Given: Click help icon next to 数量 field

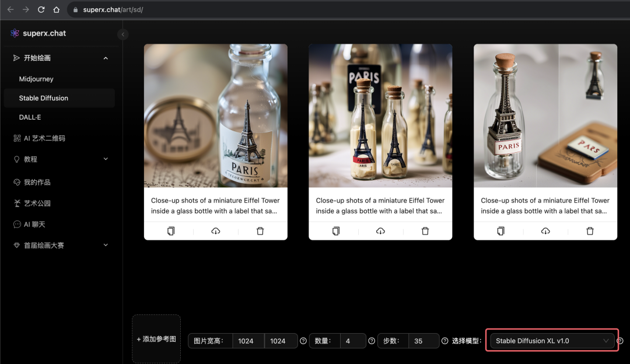Looking at the screenshot, I should click(x=372, y=341).
